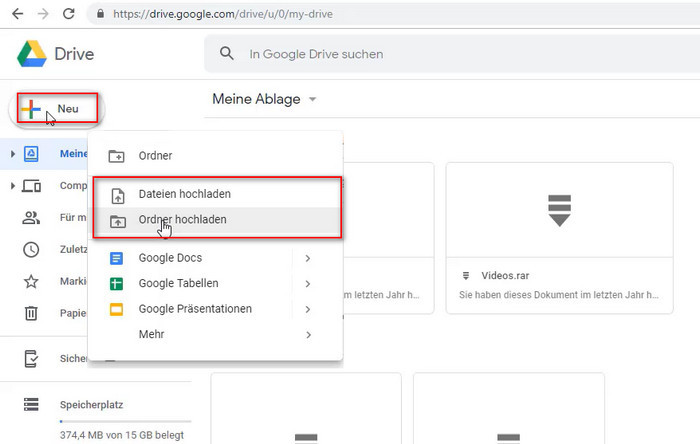Screen dimensions: 700x444
Task: Reload the page with refresh icon
Action: click(68, 14)
